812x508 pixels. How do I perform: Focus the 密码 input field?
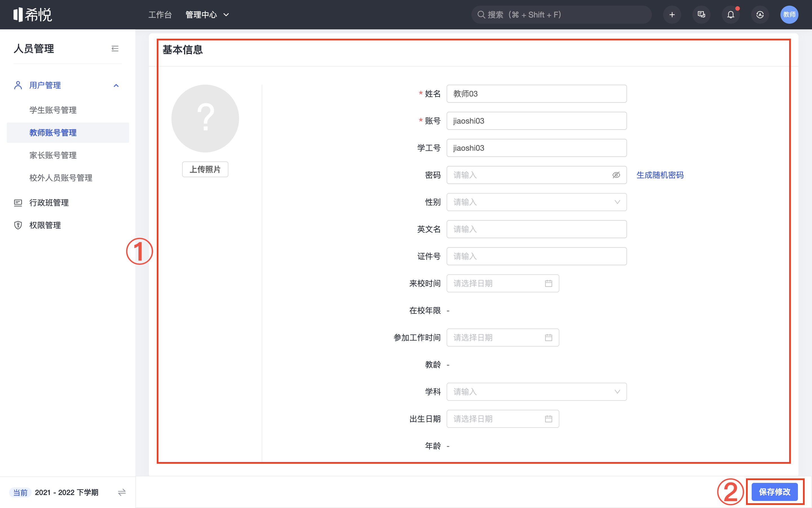(537, 175)
